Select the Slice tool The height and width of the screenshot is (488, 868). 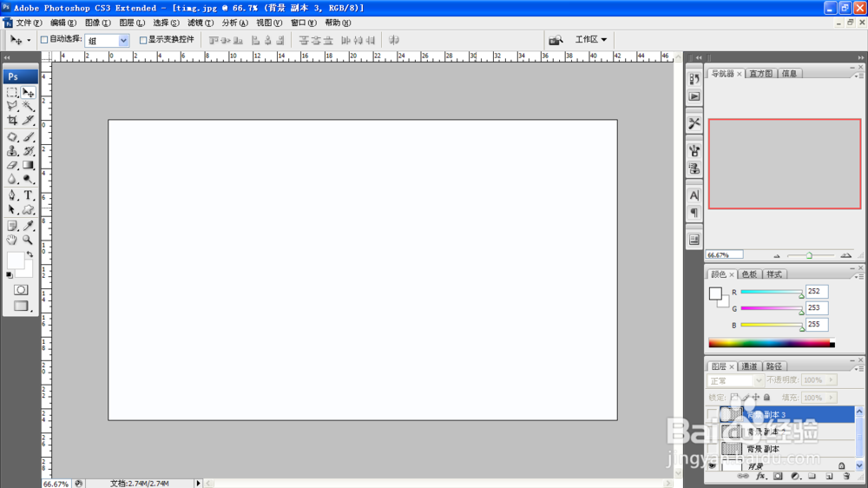(29, 120)
